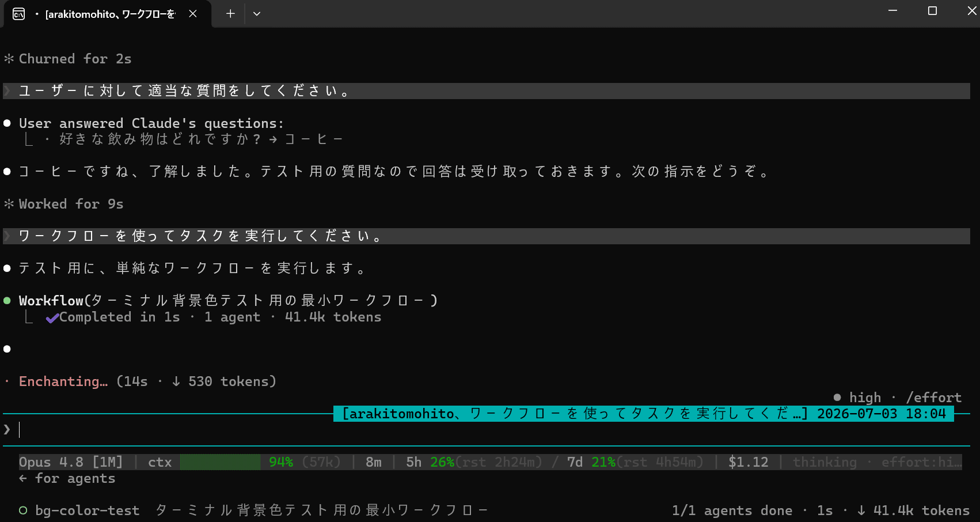The width and height of the screenshot is (980, 522).
Task: Click the cyan session title banner
Action: 644,414
